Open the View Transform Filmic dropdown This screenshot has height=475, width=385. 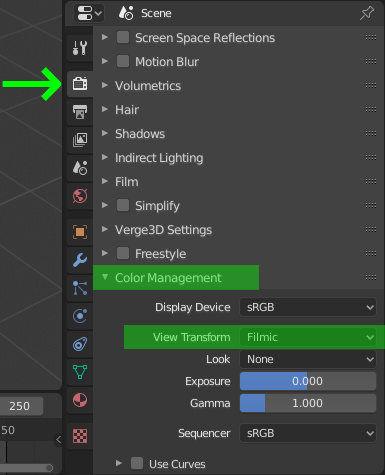pos(308,337)
